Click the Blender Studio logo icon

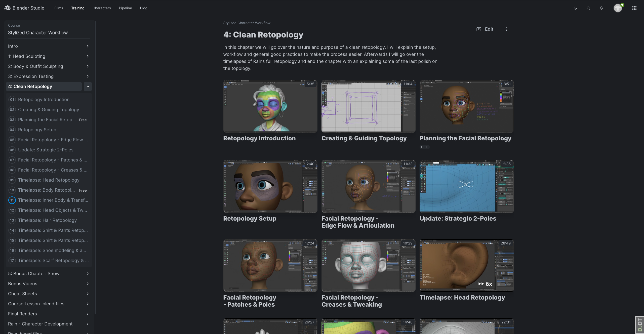(x=7, y=8)
